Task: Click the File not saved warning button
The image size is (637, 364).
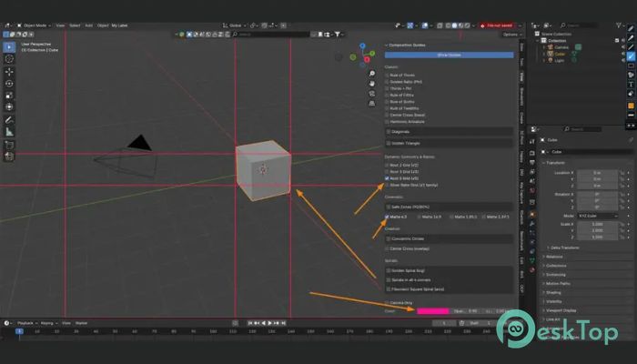Action: tap(498, 25)
